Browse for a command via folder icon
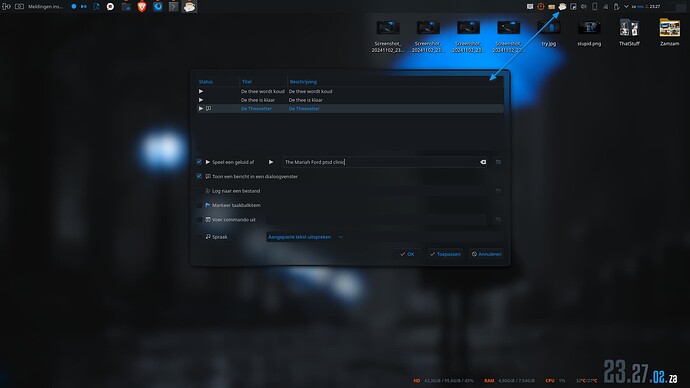This screenshot has width=690, height=388. pos(498,220)
